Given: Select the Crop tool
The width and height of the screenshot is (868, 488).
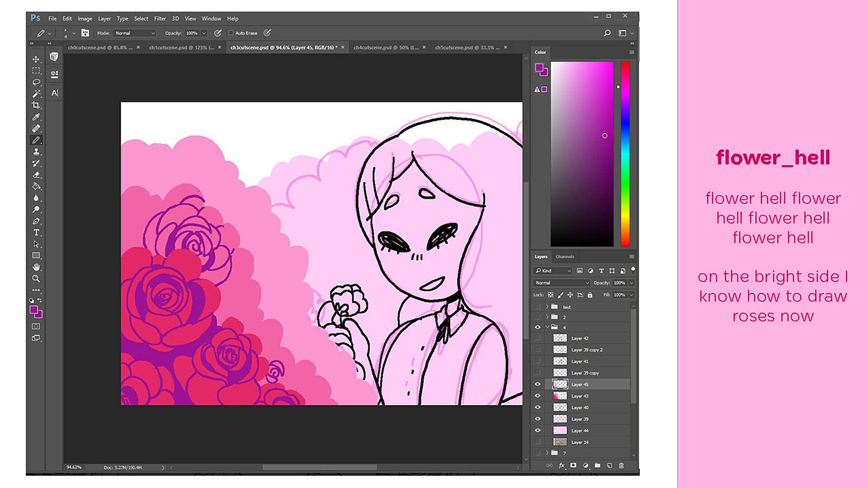Looking at the screenshot, I should click(x=36, y=105).
